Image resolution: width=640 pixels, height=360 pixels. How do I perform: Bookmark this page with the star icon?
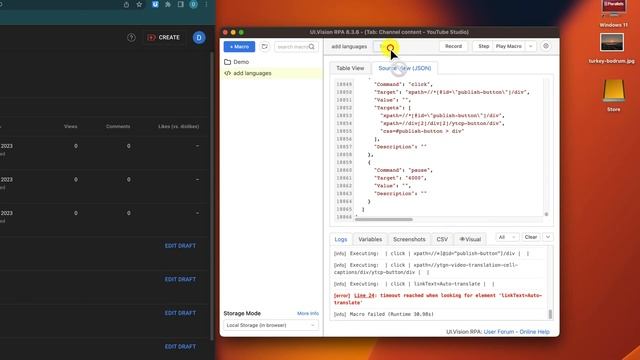tap(139, 4)
